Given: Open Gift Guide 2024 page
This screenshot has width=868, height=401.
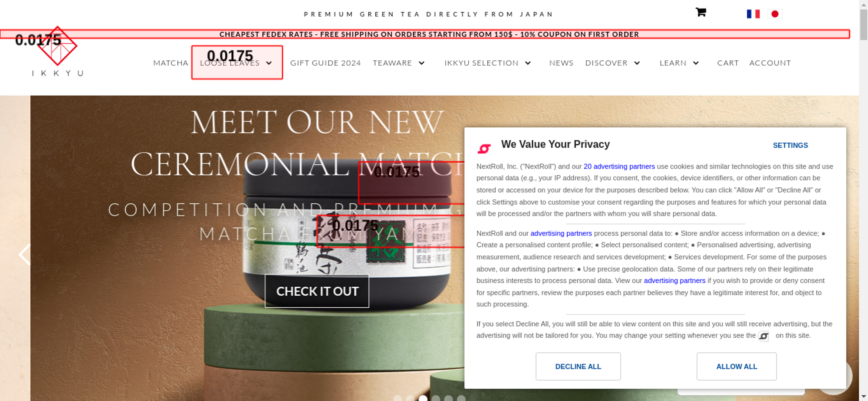Looking at the screenshot, I should [x=325, y=63].
